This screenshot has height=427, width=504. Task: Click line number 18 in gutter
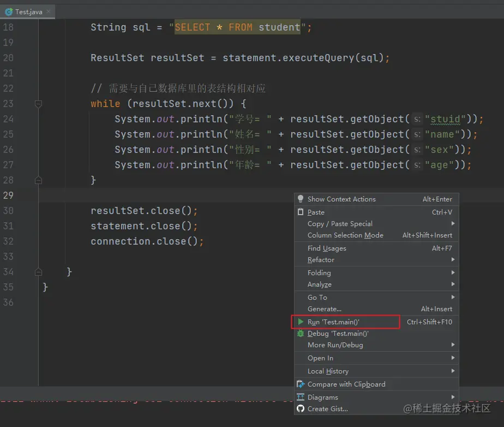pyautogui.click(x=8, y=27)
